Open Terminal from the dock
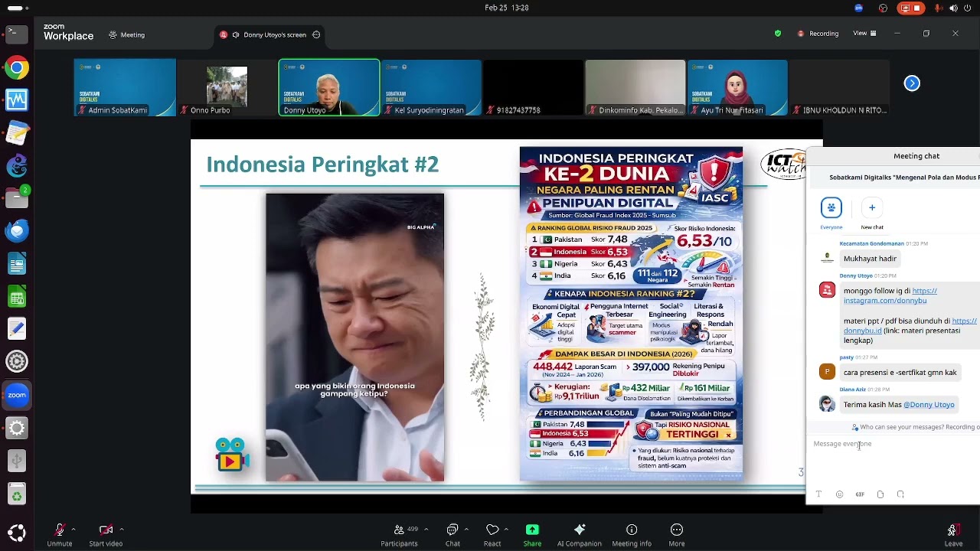Screen dimensions: 980x551 17,34
